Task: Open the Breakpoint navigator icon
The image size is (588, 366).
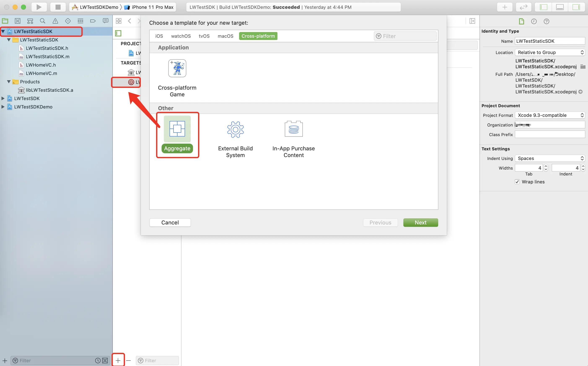Action: pyautogui.click(x=93, y=21)
